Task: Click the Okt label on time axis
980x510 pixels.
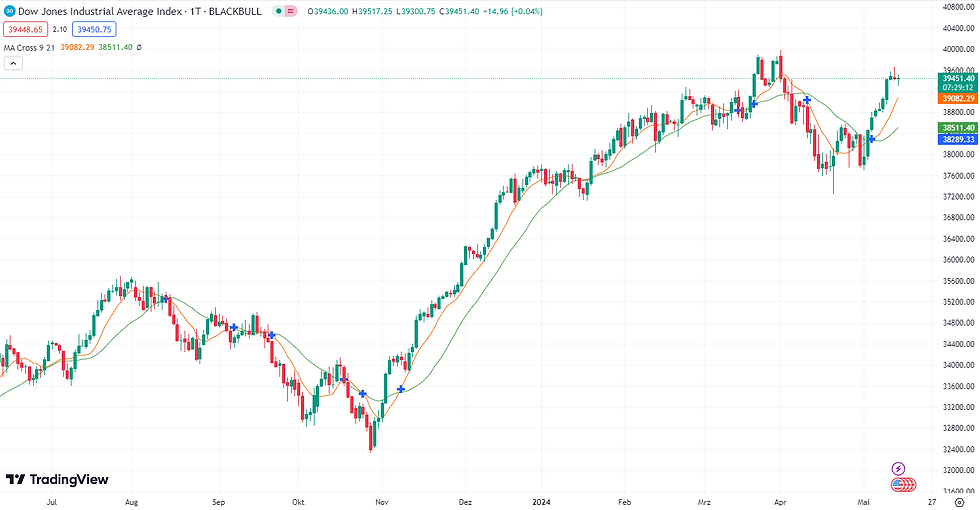Action: (x=298, y=502)
